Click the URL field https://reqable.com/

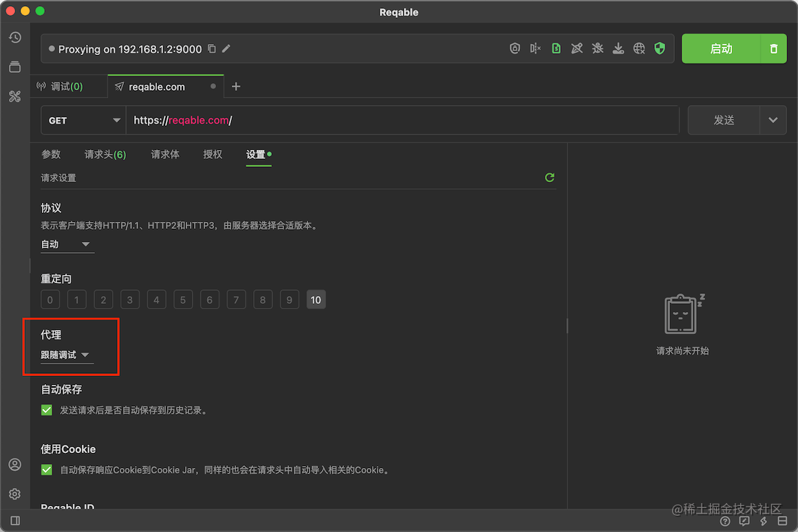(x=402, y=120)
